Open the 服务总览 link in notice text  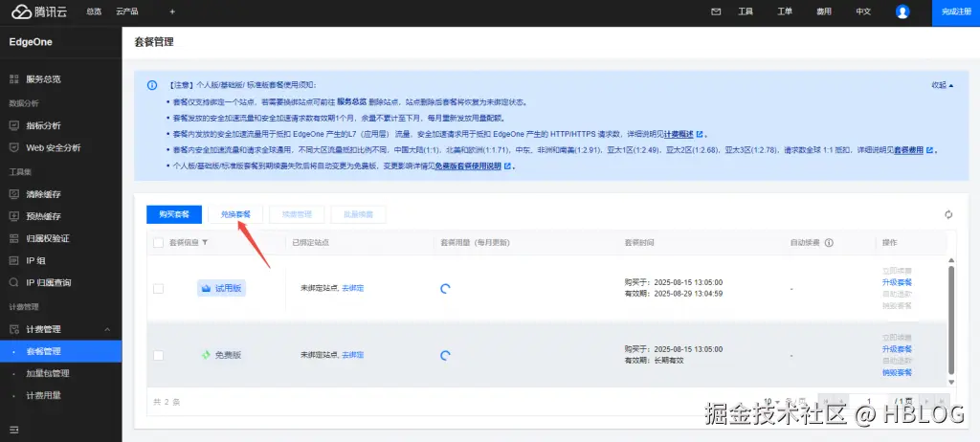pos(351,101)
